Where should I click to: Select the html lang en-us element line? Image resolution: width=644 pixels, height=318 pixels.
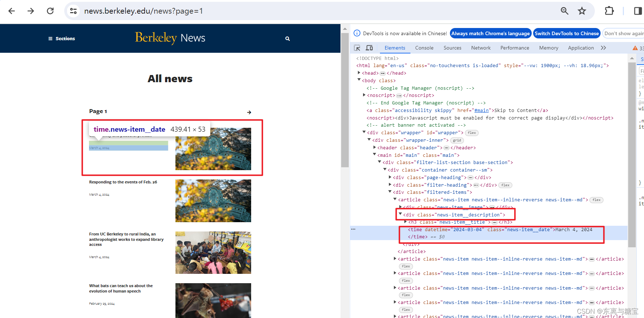click(482, 66)
